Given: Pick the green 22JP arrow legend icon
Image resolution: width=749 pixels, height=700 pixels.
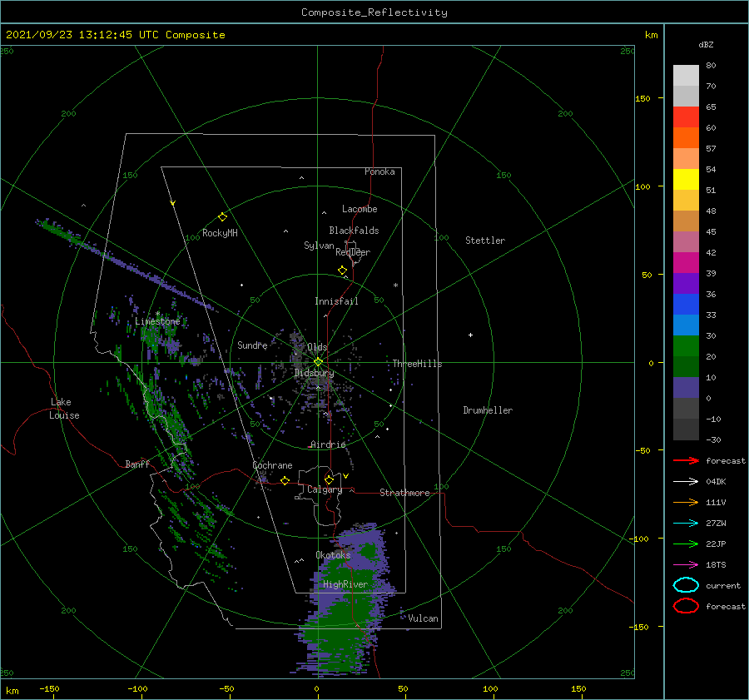Looking at the screenshot, I should 686,544.
